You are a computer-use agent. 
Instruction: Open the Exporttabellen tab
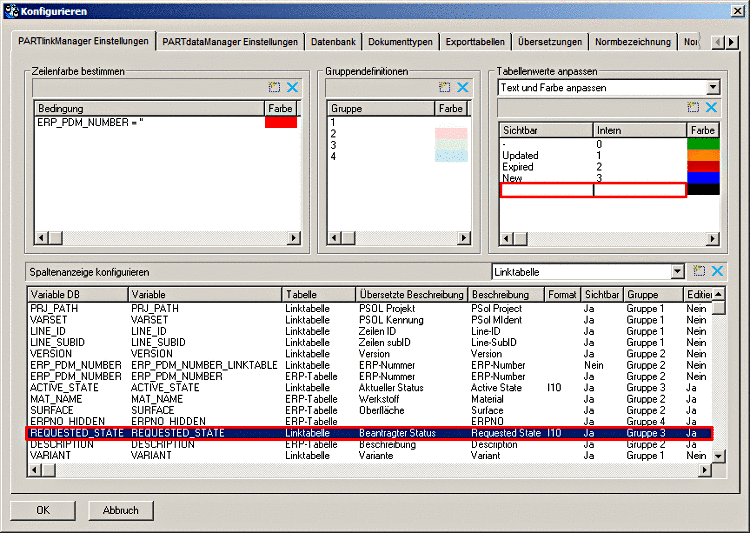(475, 42)
